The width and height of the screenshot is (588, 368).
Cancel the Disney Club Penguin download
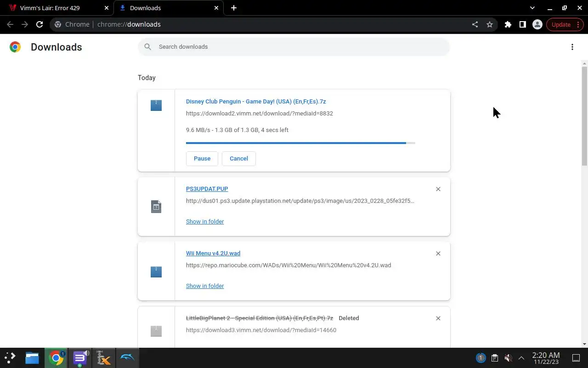(x=239, y=158)
